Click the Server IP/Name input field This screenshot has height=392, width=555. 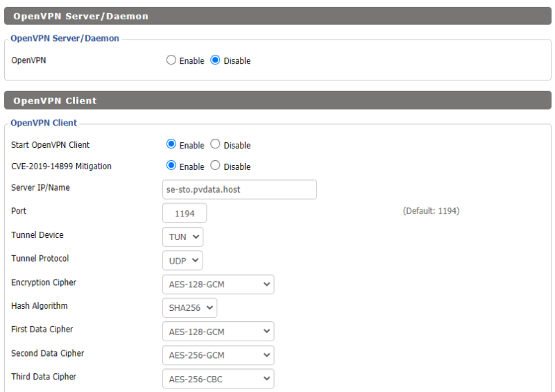pyautogui.click(x=239, y=189)
